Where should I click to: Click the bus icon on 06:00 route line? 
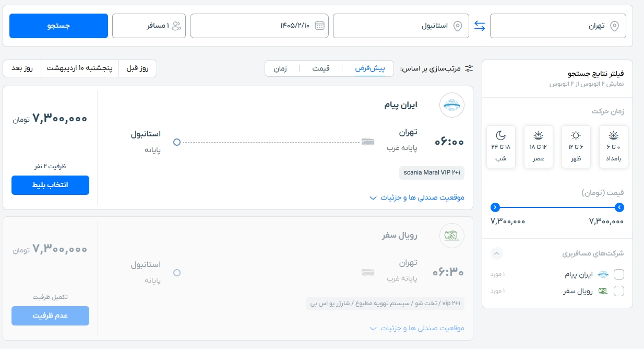(367, 142)
